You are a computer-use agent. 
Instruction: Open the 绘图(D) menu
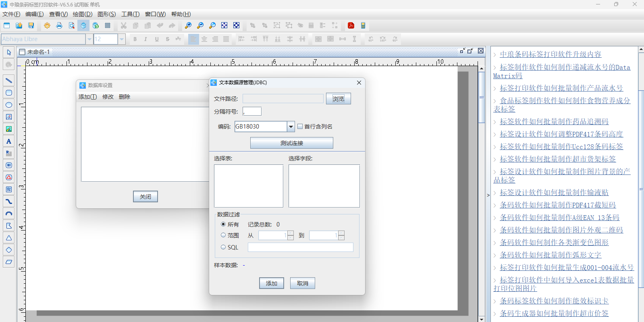tap(82, 14)
